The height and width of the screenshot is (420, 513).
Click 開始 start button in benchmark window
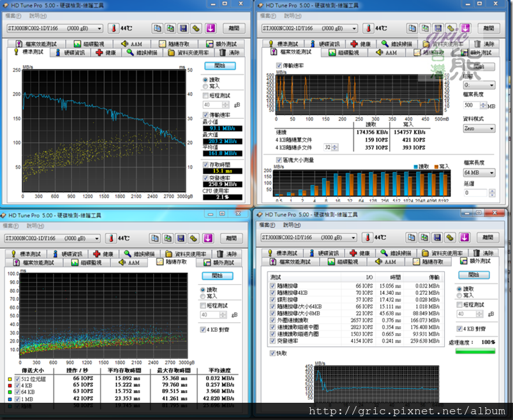220,66
